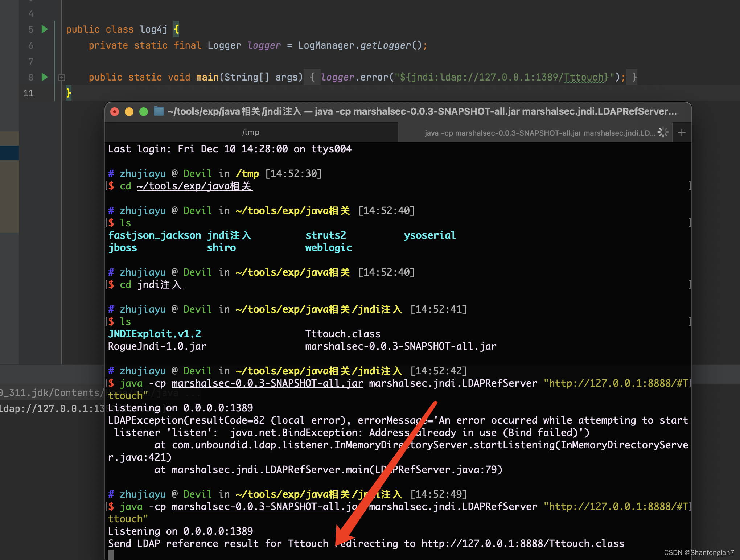This screenshot has width=740, height=560.
Task: Click the terminal title bar folder icon
Action: (x=159, y=111)
